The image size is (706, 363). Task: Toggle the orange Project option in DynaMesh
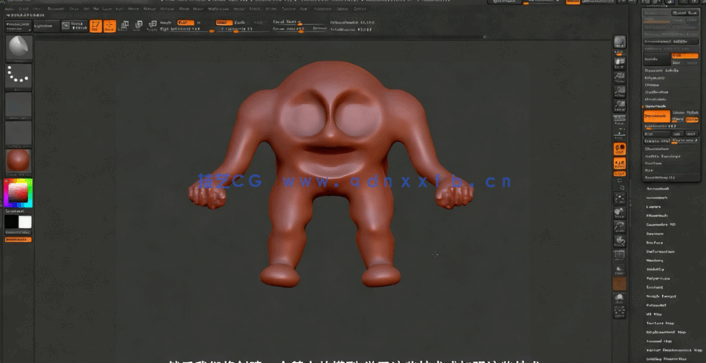692,120
